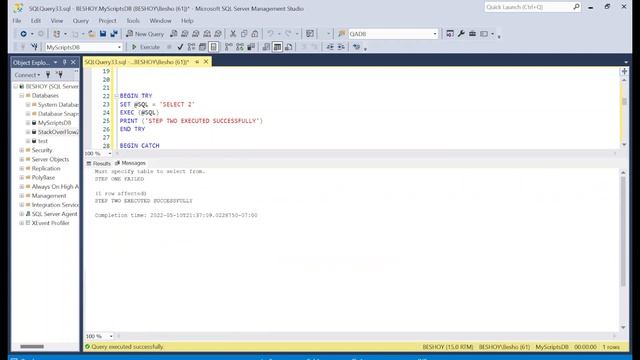Image resolution: width=640 pixels, height=360 pixels.
Task: Open the Connect dropdown in Object Explorer
Action: click(27, 75)
